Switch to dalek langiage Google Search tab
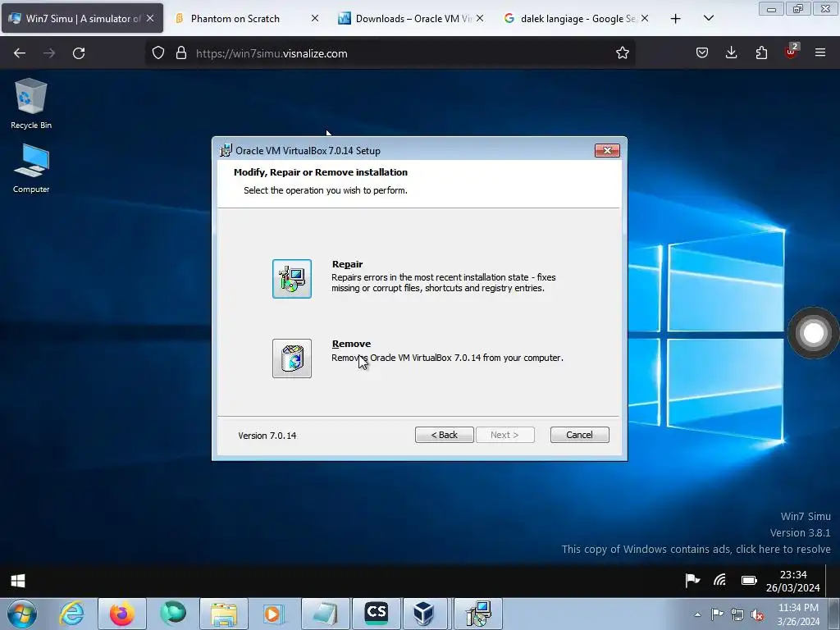This screenshot has width=840, height=630. (578, 18)
